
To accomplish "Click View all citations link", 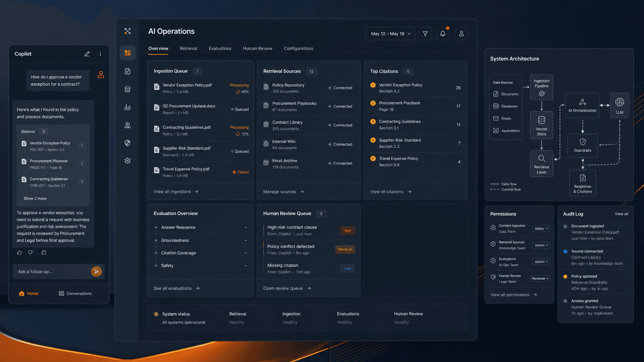I will [x=391, y=192].
